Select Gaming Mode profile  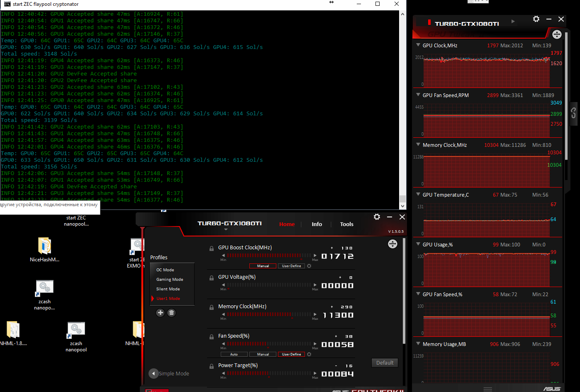pyautogui.click(x=170, y=280)
